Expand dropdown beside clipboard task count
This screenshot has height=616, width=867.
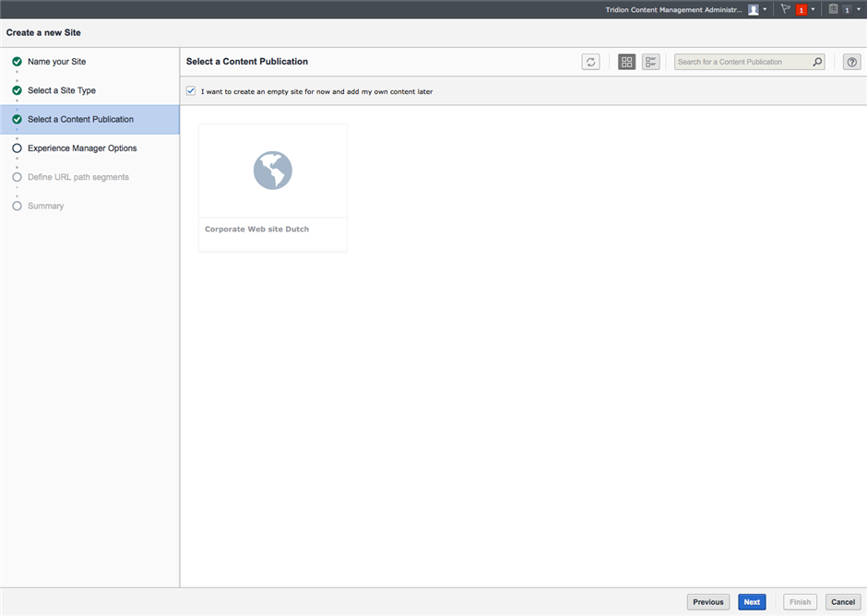859,9
